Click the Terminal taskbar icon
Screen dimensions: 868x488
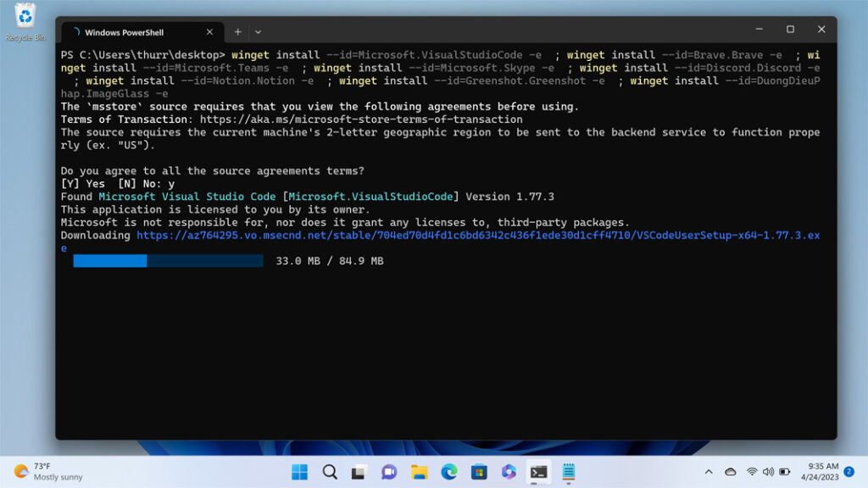tap(538, 472)
